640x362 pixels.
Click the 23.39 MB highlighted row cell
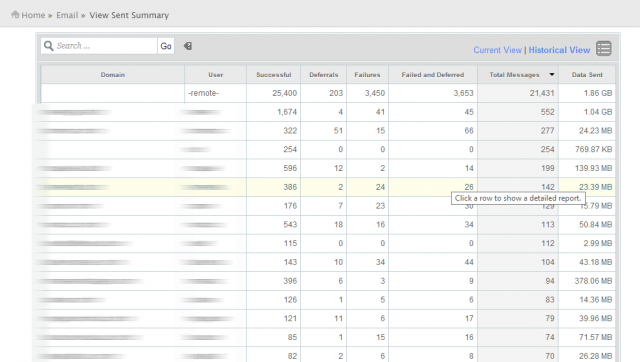(x=587, y=187)
